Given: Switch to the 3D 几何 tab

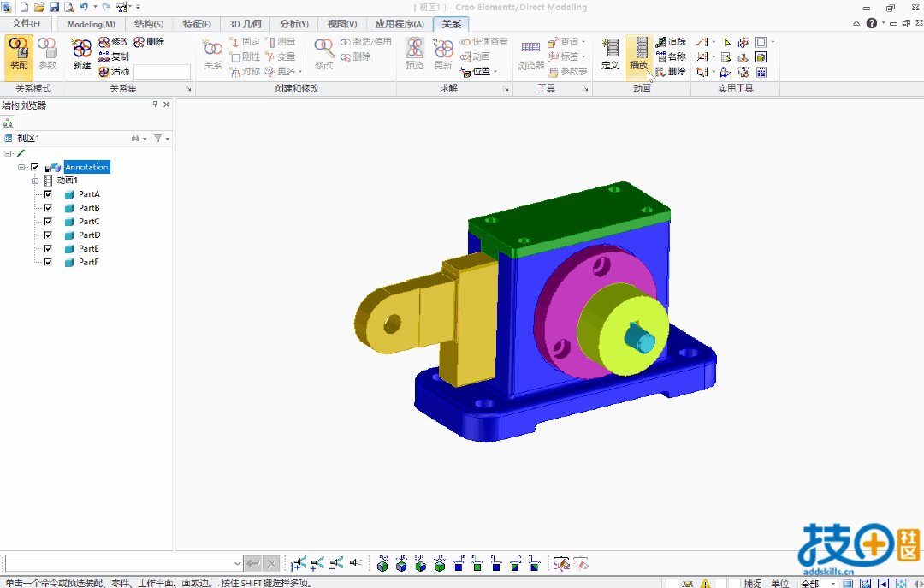Looking at the screenshot, I should [x=246, y=24].
